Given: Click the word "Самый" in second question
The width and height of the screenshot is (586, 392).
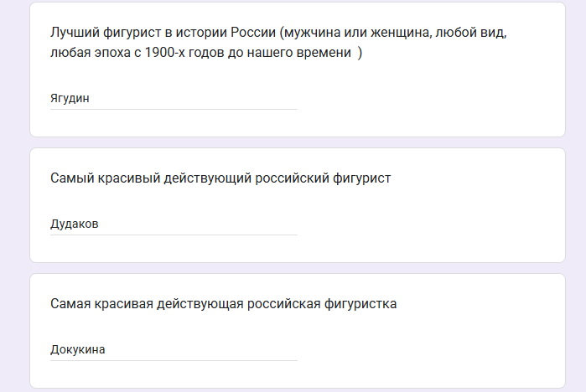Looking at the screenshot, I should pyautogui.click(x=70, y=178).
